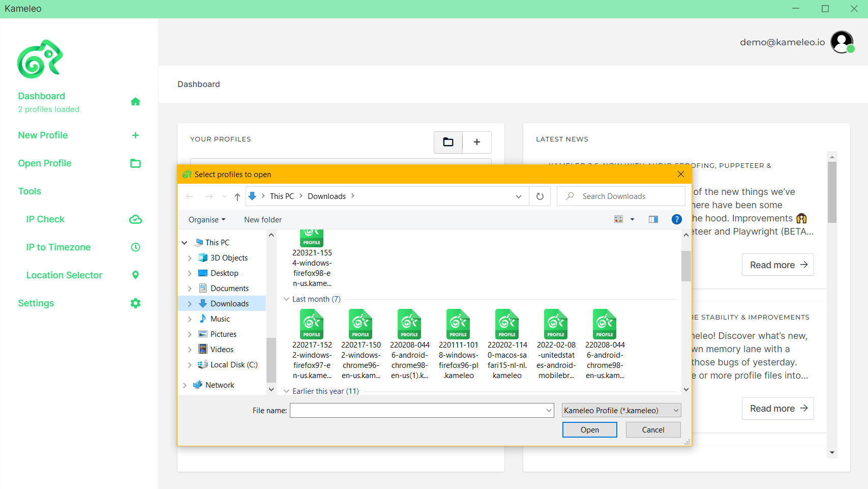The width and height of the screenshot is (868, 489).
Task: Click first Read more button in Latest News
Action: (778, 265)
